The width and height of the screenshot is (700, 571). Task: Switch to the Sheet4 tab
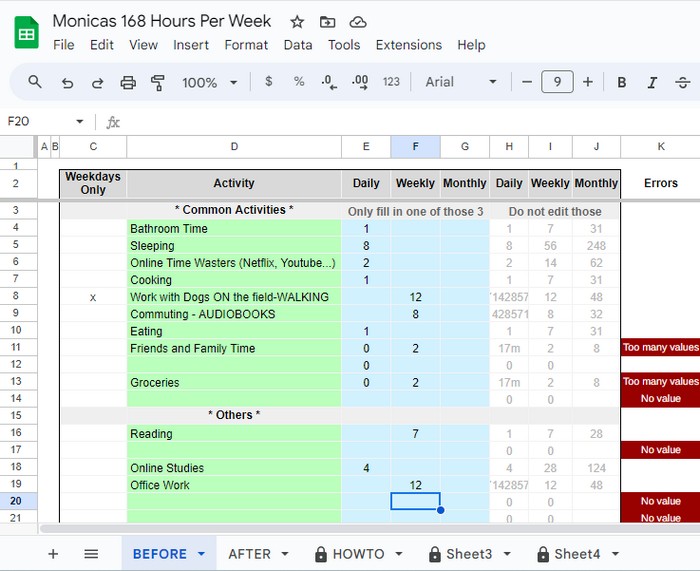coord(577,554)
